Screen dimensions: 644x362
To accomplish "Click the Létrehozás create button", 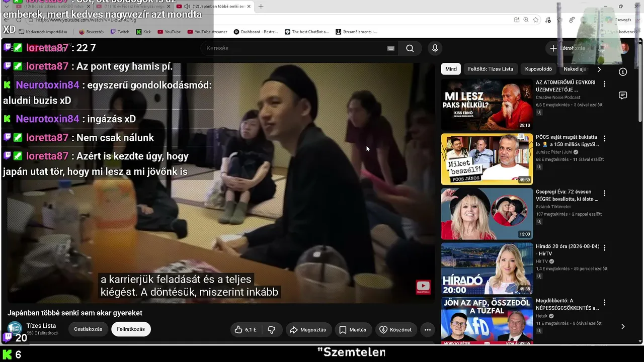I will [568, 48].
